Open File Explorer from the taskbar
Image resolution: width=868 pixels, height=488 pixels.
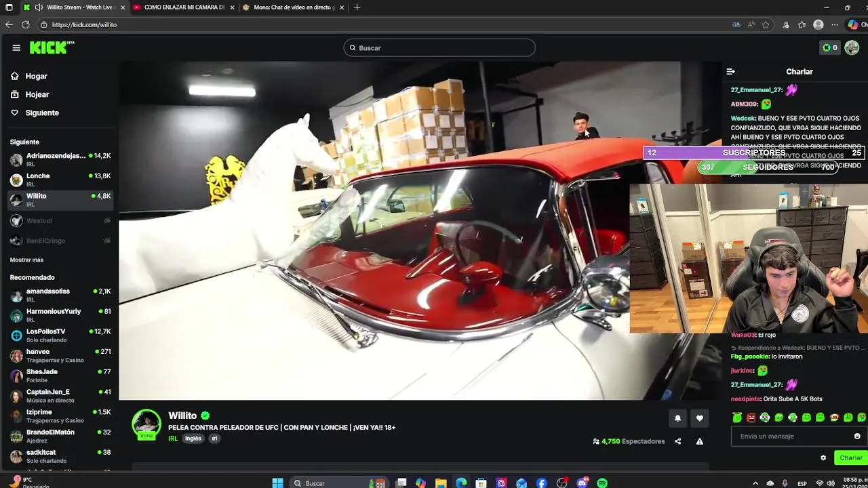pos(441,483)
